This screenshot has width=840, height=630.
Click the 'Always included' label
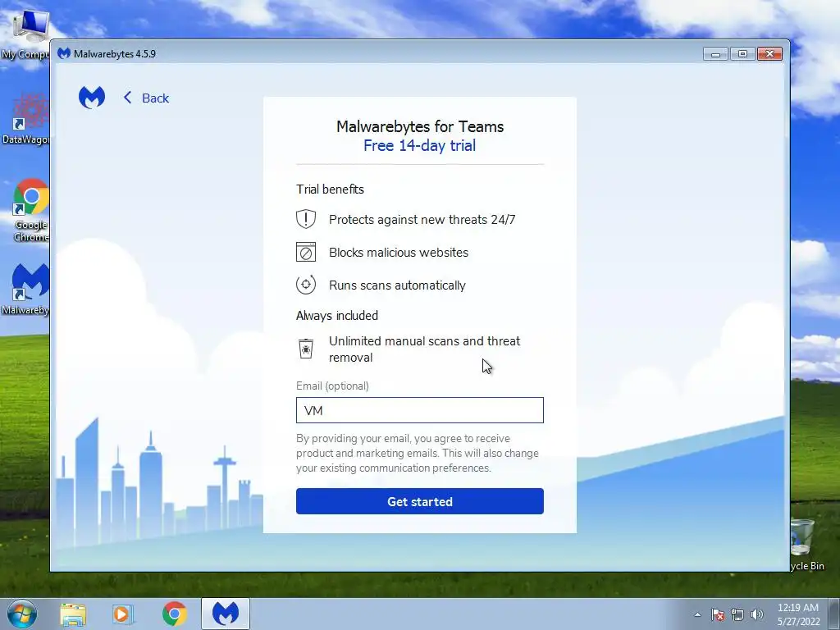[x=337, y=316]
